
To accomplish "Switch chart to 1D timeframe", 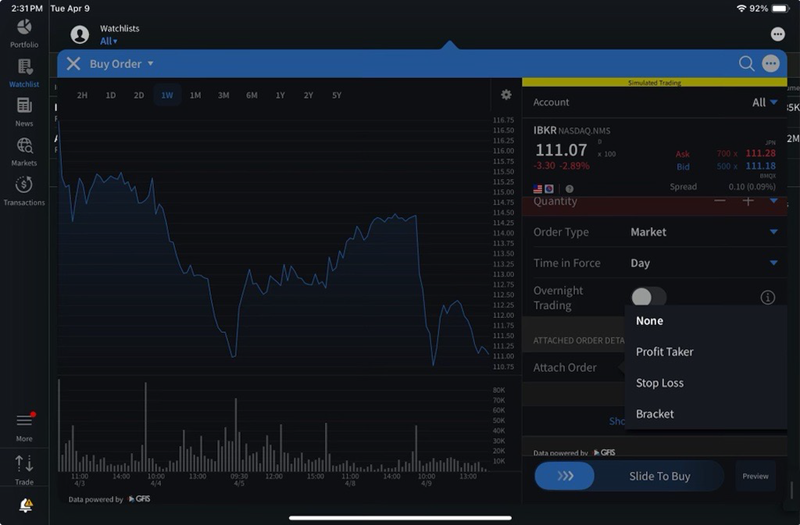I will click(x=111, y=95).
